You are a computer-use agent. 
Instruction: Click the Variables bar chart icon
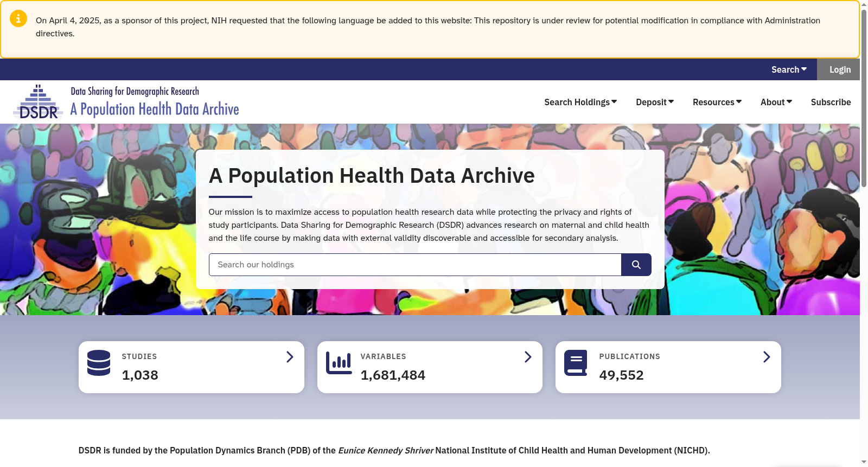point(339,363)
